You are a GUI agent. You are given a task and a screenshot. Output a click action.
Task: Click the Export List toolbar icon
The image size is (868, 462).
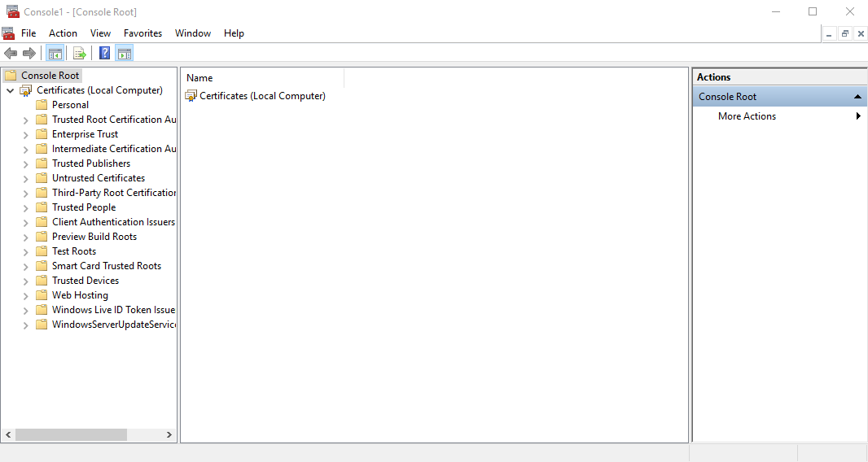tap(80, 54)
